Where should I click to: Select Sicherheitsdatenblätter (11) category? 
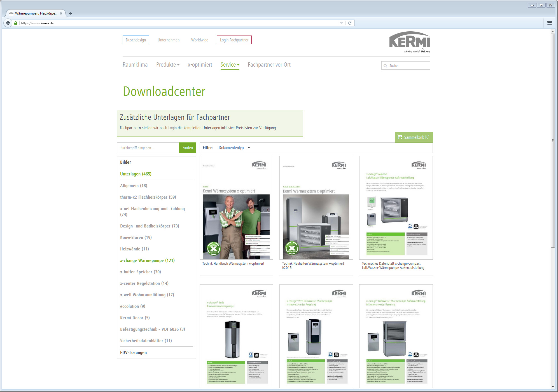pyautogui.click(x=146, y=341)
